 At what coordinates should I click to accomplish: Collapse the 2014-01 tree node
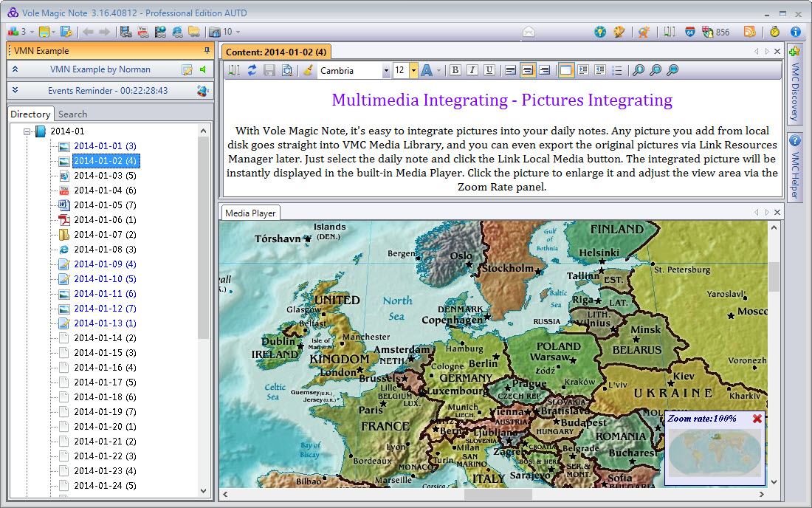(x=27, y=131)
